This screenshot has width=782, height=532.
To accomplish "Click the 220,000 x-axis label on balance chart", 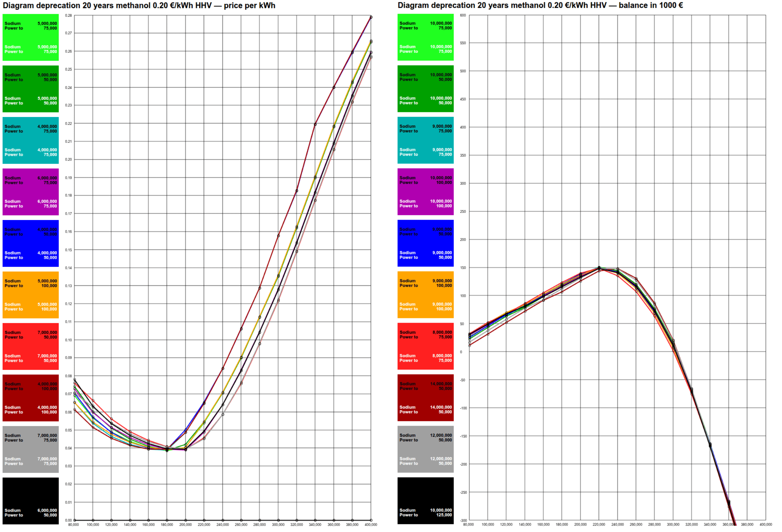I will [x=599, y=525].
